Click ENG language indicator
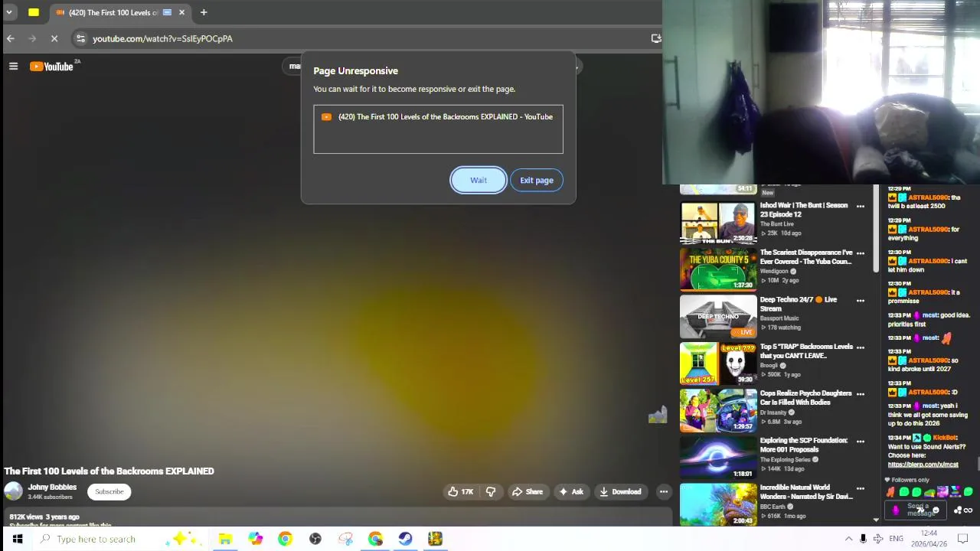980x551 pixels. (x=896, y=539)
